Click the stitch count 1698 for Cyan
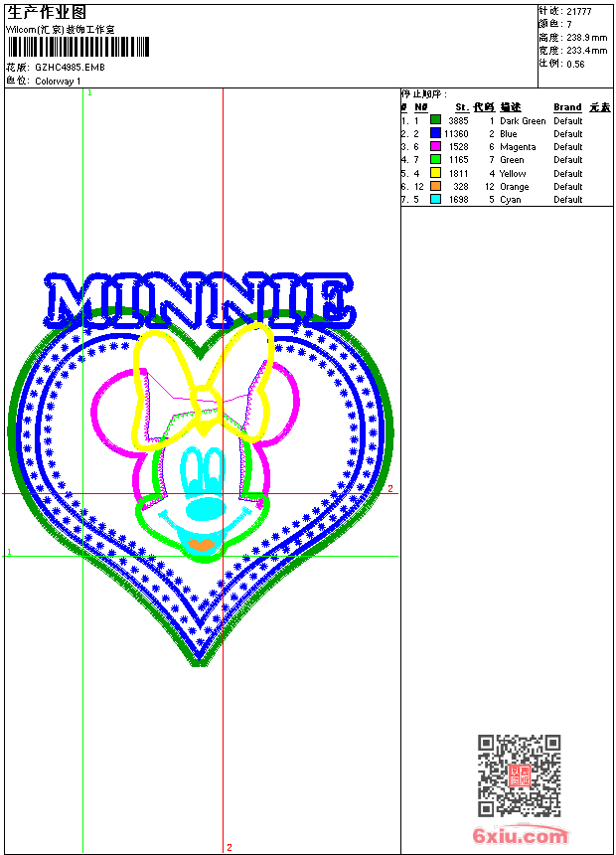This screenshot has height=855, width=616. (x=459, y=200)
